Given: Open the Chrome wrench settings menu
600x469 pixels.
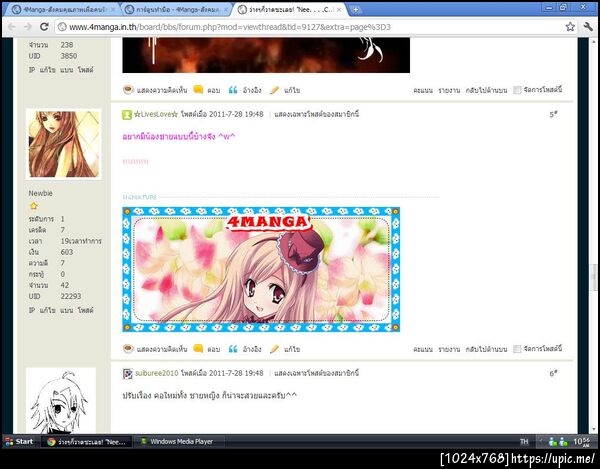Looking at the screenshot, I should click(x=588, y=26).
